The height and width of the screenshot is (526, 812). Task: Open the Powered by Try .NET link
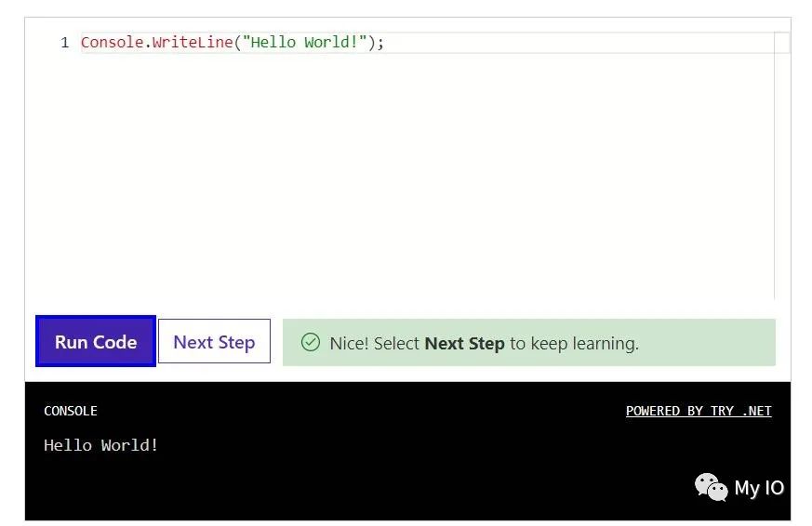click(x=699, y=411)
